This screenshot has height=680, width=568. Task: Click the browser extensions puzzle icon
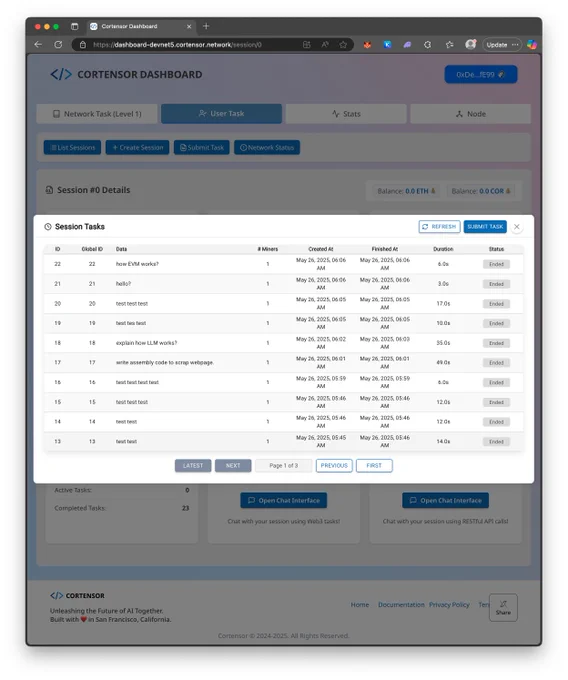[428, 45]
